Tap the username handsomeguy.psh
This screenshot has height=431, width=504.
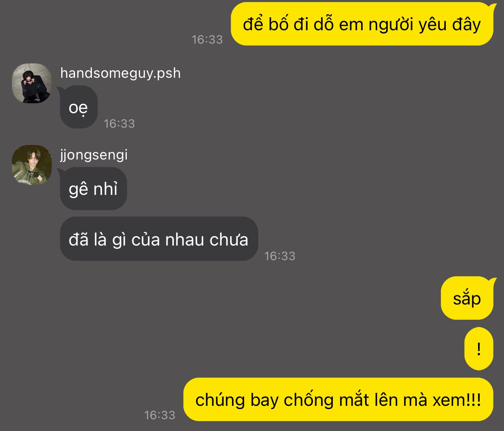pyautogui.click(x=121, y=73)
